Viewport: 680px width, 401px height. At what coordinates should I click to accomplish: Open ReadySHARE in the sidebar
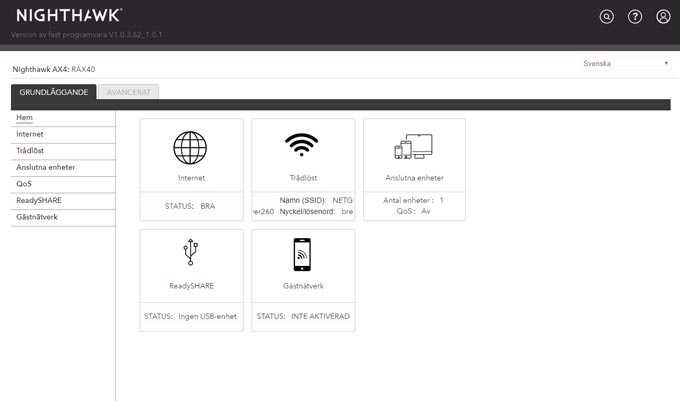[x=63, y=200]
